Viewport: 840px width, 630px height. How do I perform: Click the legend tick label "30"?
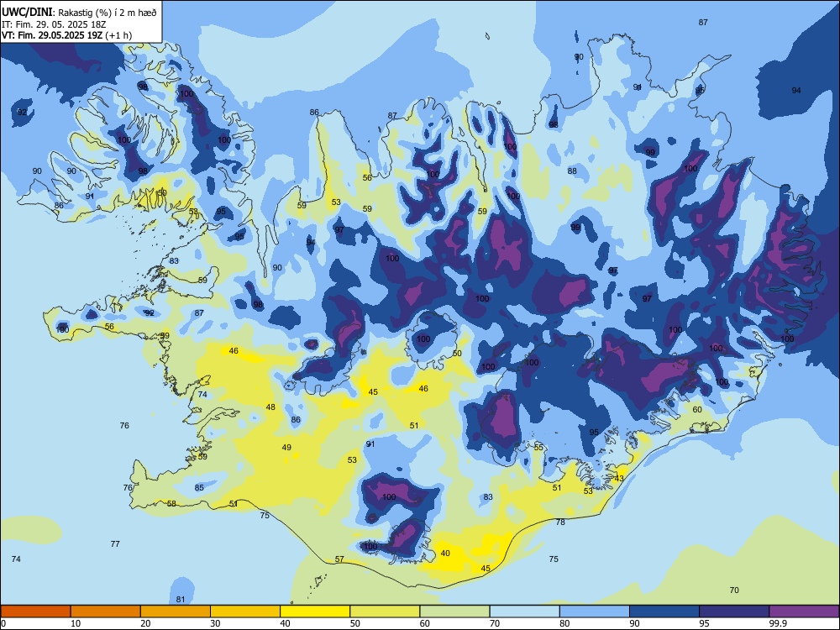click(215, 623)
